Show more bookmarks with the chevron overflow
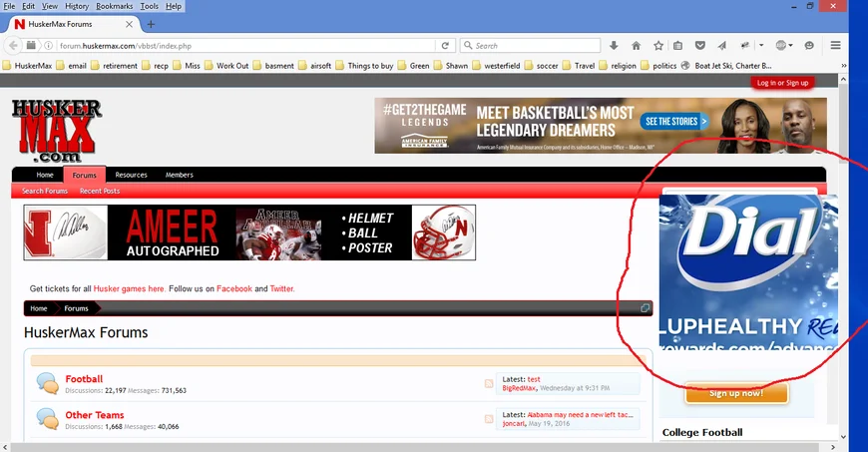Screen dimensions: 868x452 pos(844,66)
